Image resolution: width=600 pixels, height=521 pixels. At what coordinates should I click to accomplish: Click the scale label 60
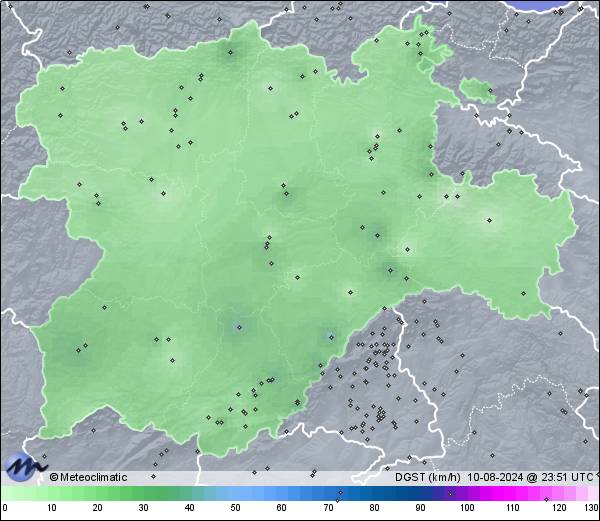point(282,508)
